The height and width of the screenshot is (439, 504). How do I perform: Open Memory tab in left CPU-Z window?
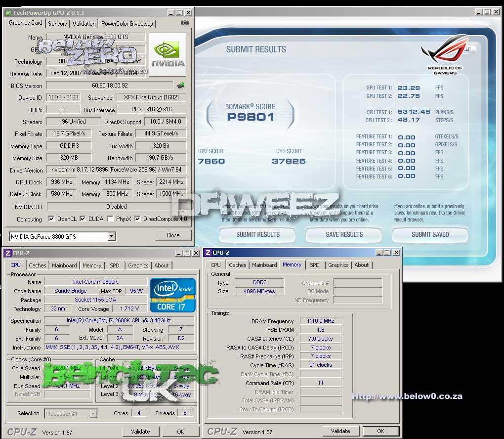91,265
